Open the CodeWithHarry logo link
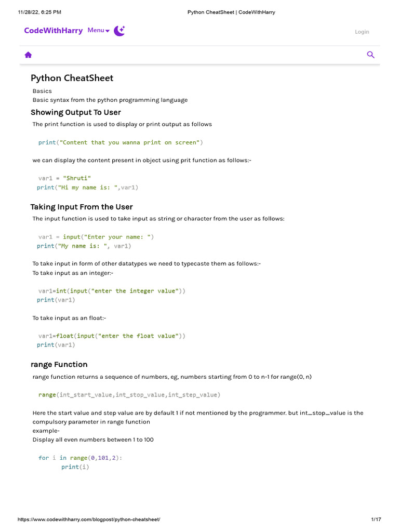The width and height of the screenshot is (399, 532). tap(54, 31)
